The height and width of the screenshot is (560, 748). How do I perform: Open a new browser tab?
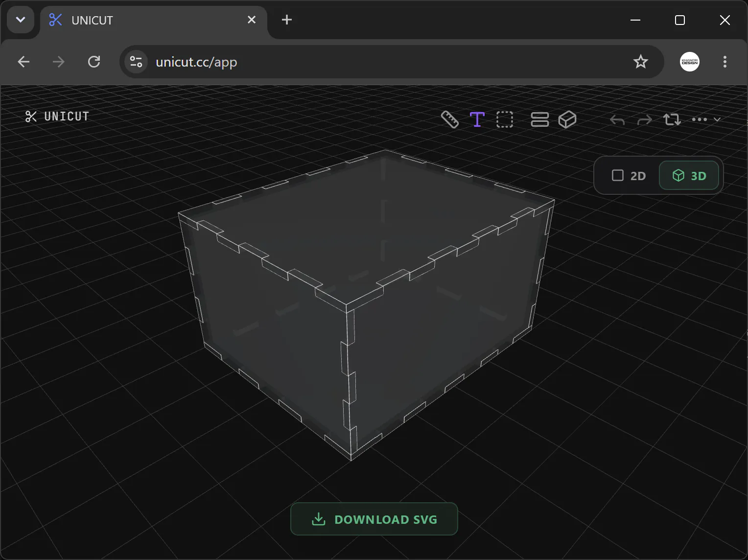coord(287,20)
